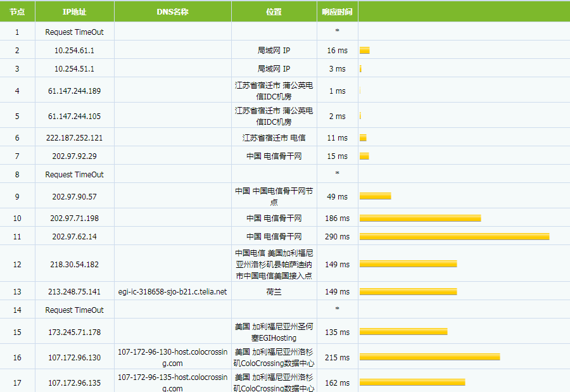The height and width of the screenshot is (392, 570).
Task: Click location 中国 电信骨干网 in node 11 row
Action: [274, 237]
